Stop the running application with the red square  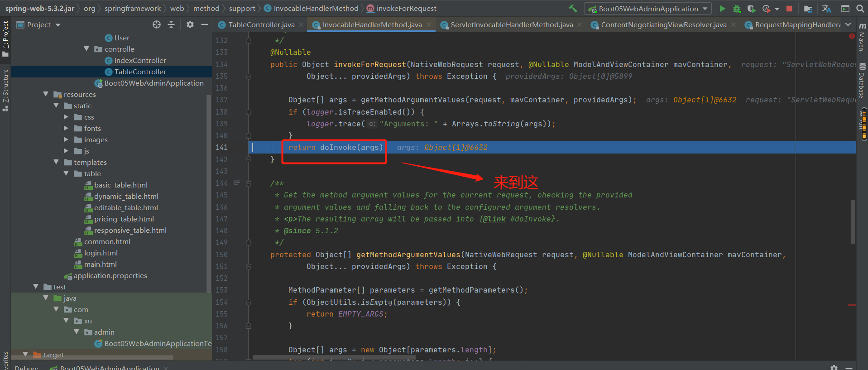[x=789, y=9]
